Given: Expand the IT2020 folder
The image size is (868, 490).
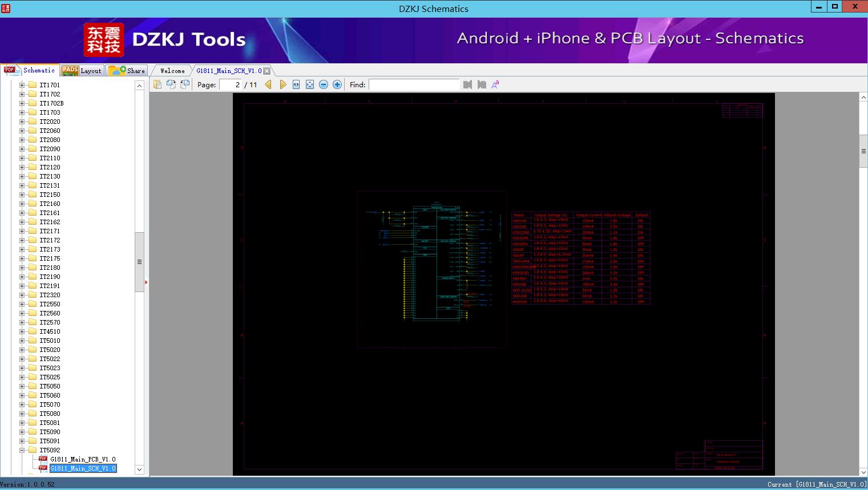Looking at the screenshot, I should [22, 122].
